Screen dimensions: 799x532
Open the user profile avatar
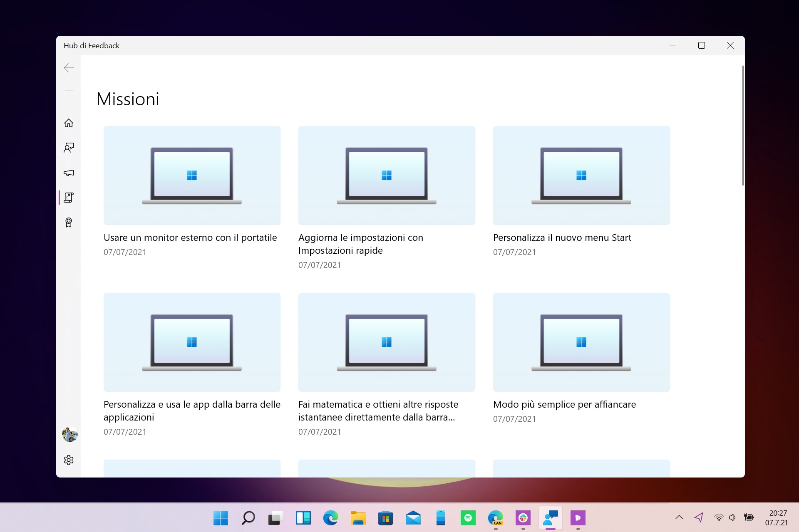pos(69,435)
